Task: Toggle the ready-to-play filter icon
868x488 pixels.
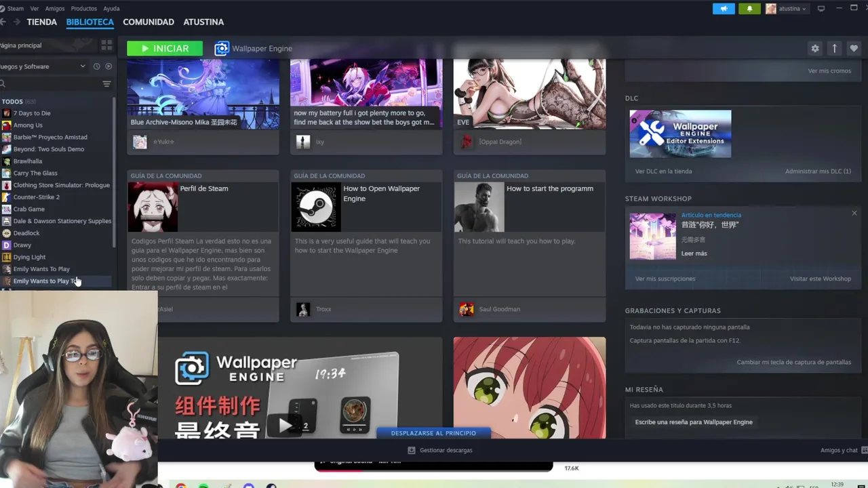Action: coord(108,66)
